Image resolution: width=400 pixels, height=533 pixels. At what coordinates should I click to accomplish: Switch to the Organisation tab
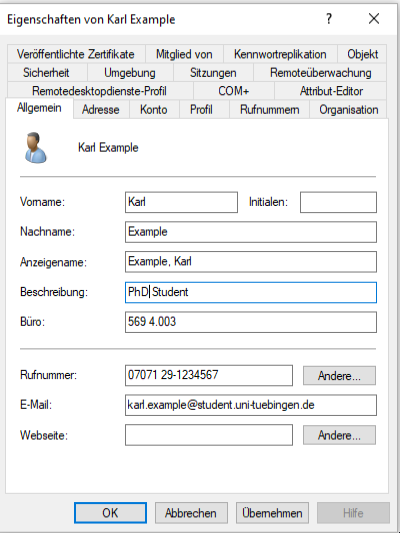tap(349, 109)
